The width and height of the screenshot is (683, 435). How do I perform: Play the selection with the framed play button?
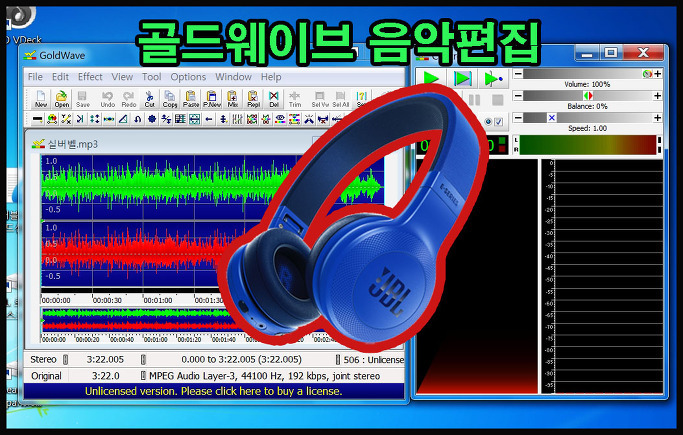(462, 78)
